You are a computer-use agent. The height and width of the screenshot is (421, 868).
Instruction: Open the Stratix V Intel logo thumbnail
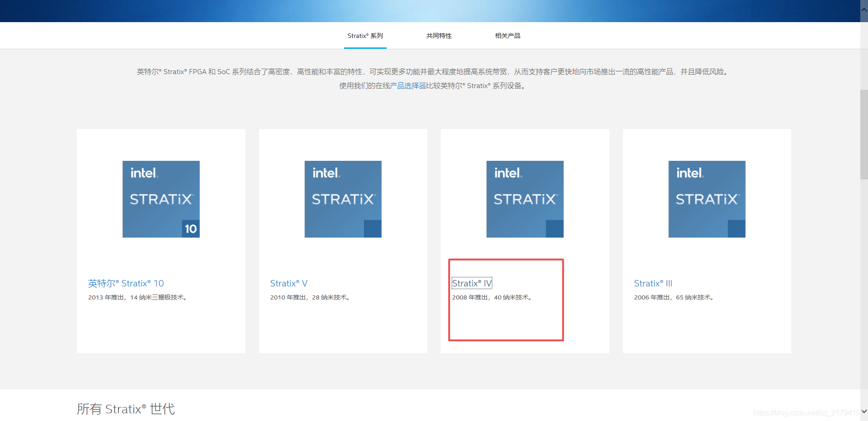tap(343, 199)
